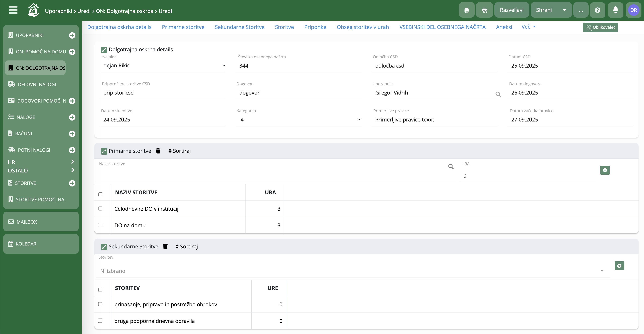This screenshot has height=334, width=644.
Task: Check druga podporna dnevna opravila row
Action: [x=100, y=321]
